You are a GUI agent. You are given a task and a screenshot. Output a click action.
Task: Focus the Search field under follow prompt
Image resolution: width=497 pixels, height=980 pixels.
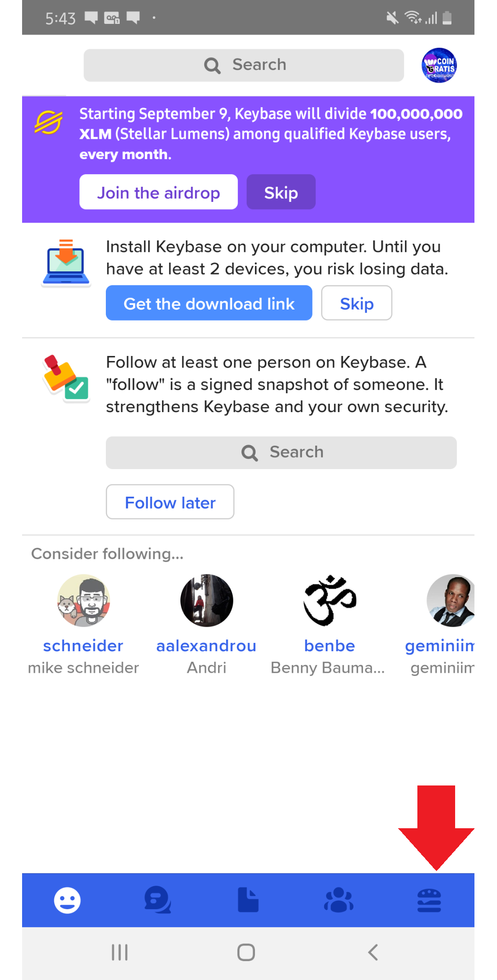pyautogui.click(x=281, y=453)
